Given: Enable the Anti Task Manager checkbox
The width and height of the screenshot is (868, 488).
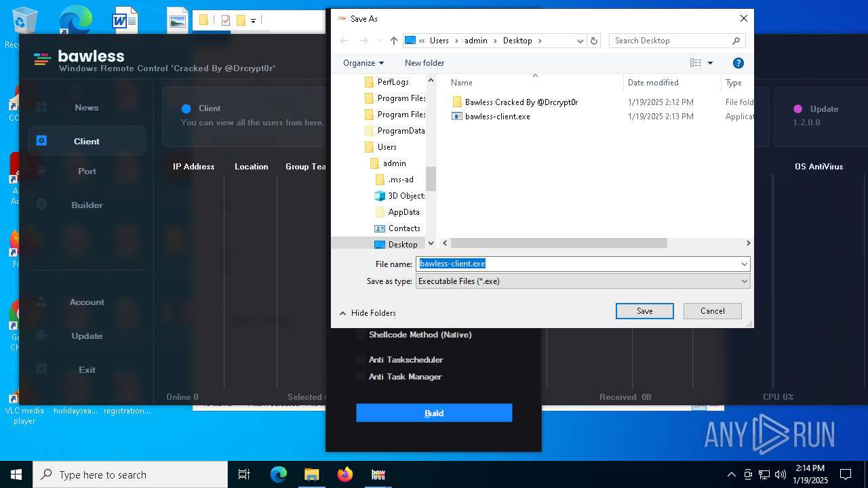Looking at the screenshot, I should [x=361, y=377].
